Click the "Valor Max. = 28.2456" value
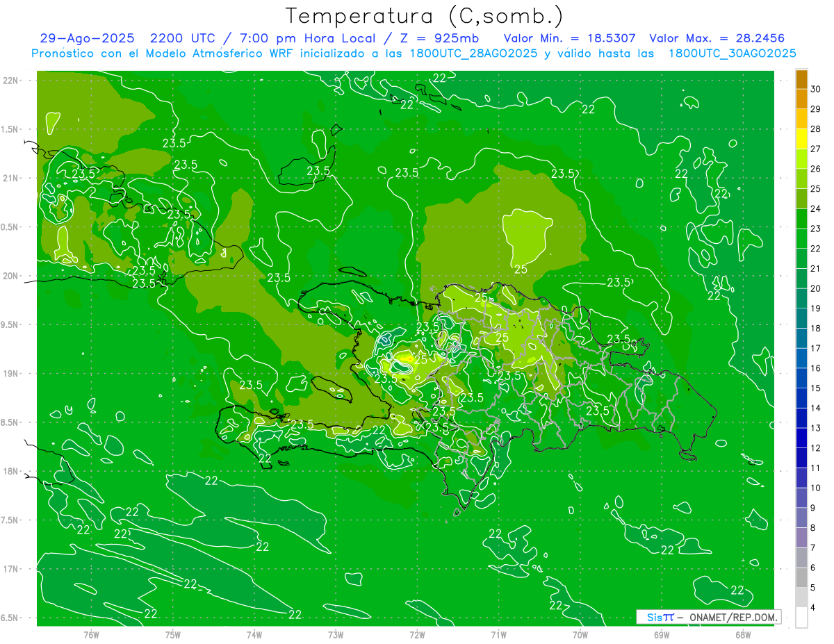This screenshot has height=644, width=834. coord(717,39)
